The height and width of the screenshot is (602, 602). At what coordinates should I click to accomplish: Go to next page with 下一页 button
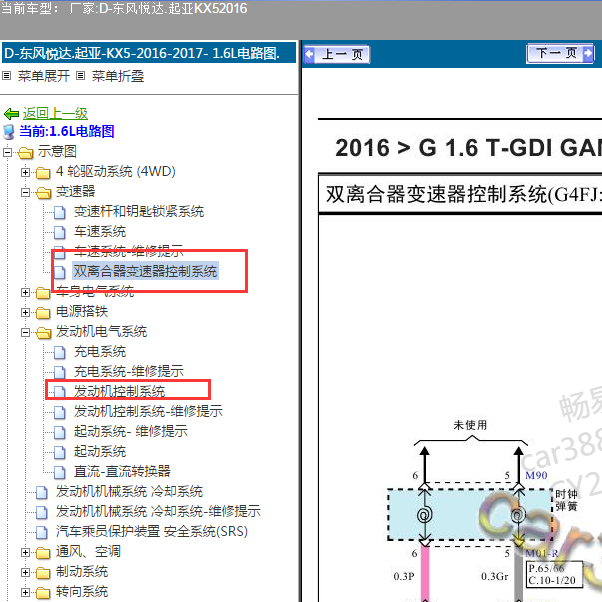click(x=561, y=53)
